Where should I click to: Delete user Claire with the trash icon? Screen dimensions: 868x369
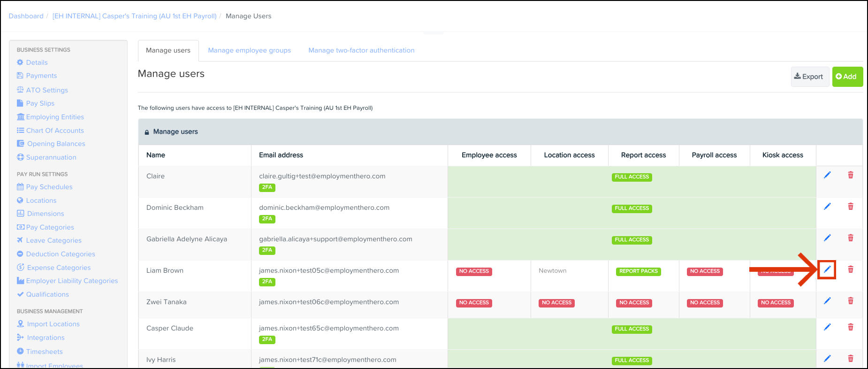click(850, 175)
